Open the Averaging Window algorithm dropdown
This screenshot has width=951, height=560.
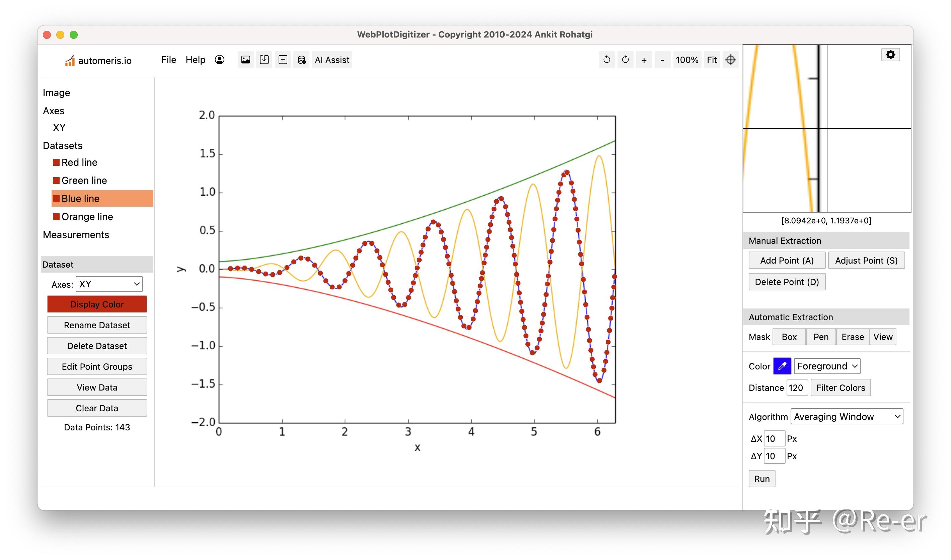coord(847,417)
